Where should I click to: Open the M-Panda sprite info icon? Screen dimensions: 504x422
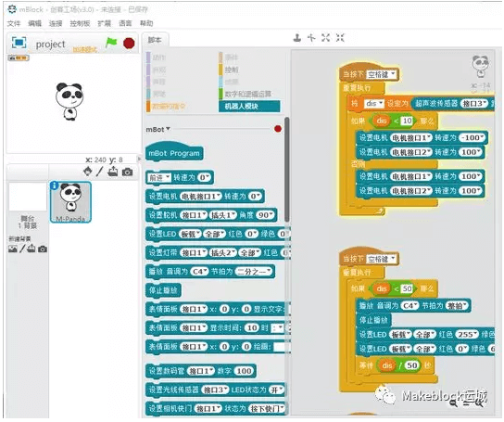(55, 185)
